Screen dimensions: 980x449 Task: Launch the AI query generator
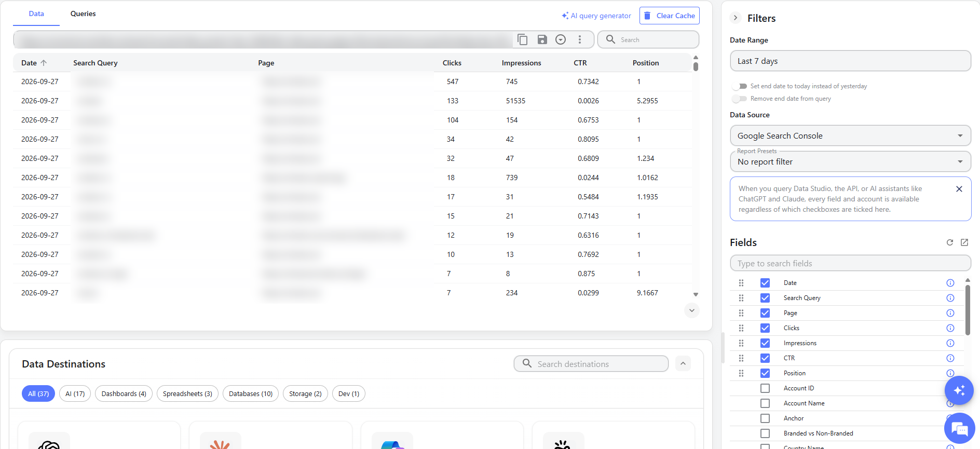click(x=596, y=16)
